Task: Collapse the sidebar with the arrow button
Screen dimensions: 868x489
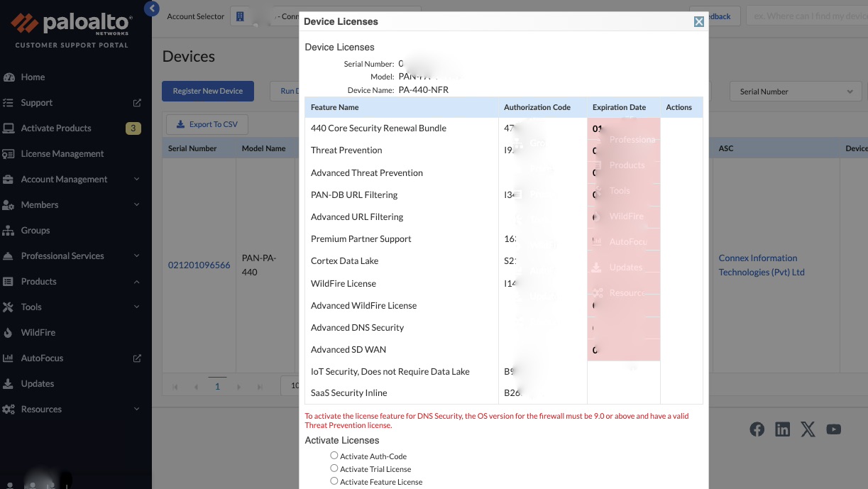Action: (x=151, y=9)
